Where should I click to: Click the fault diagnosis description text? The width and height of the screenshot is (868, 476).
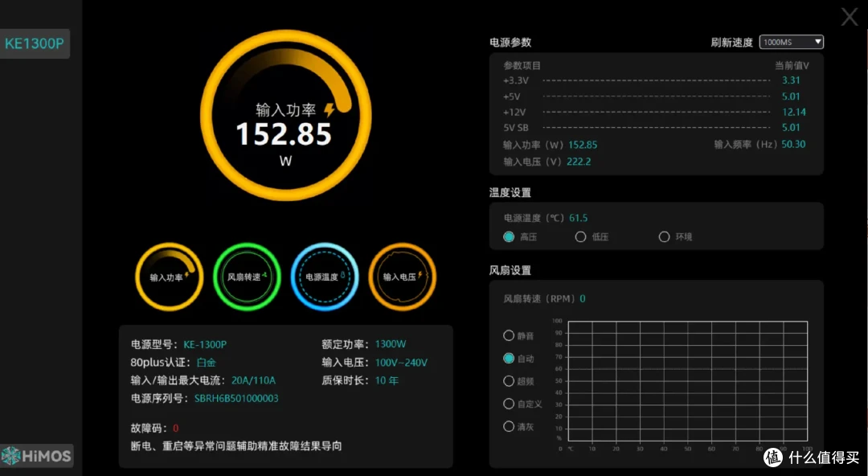coord(236,446)
